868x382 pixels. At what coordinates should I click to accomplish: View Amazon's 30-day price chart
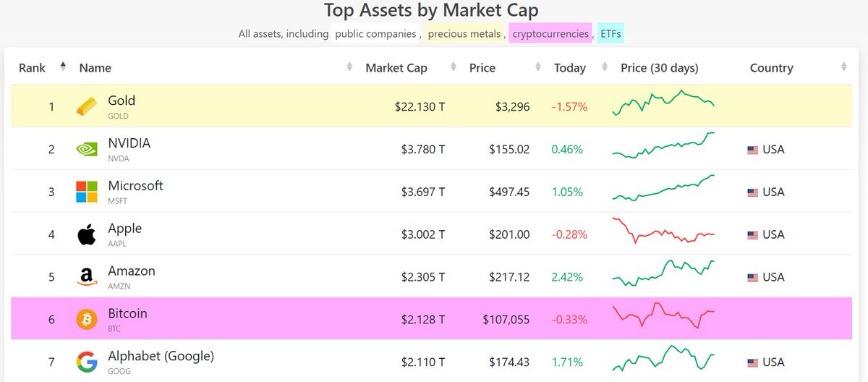tap(663, 273)
